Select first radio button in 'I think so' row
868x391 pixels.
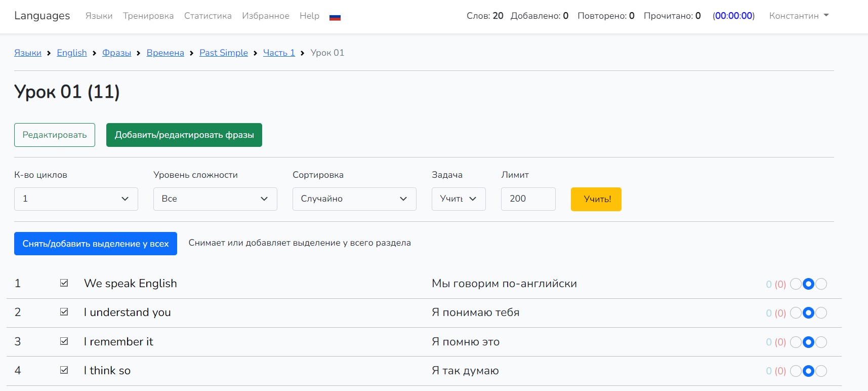(796, 371)
